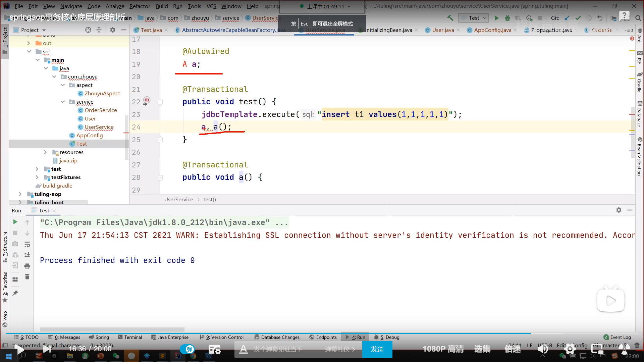
Task: Click Collapse All icon in Project panel
Action: click(x=99, y=30)
